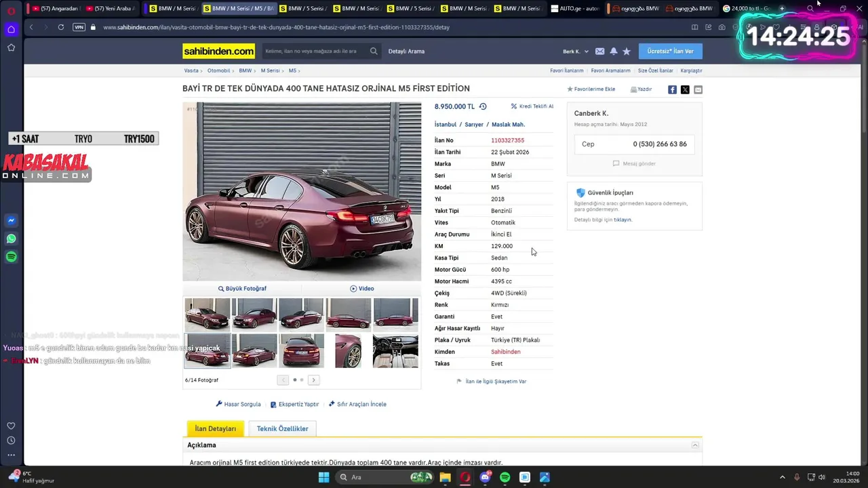Viewport: 868px width, 488px height.
Task: Switch to the İlan Detayları tab
Action: tap(216, 428)
